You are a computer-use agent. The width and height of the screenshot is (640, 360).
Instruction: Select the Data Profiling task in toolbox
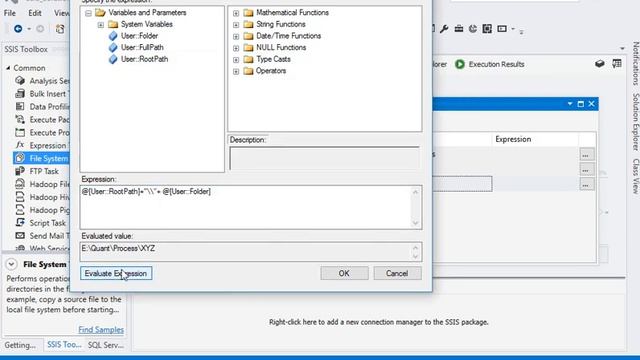tap(42, 107)
